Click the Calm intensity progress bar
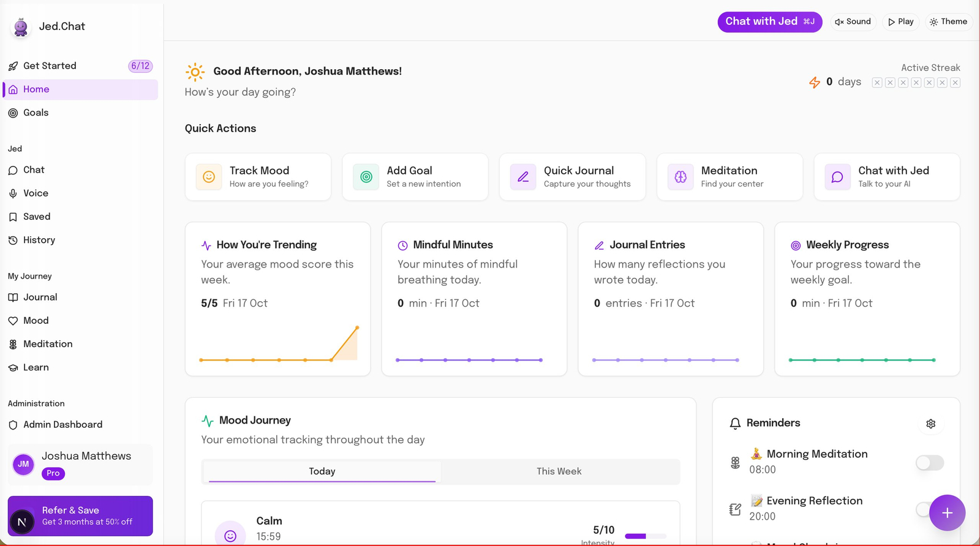 (x=645, y=536)
